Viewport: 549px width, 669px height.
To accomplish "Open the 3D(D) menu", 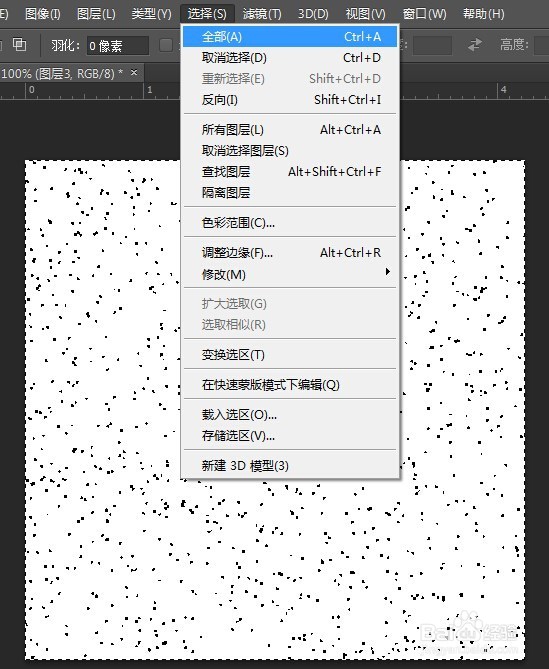I will 313,14.
